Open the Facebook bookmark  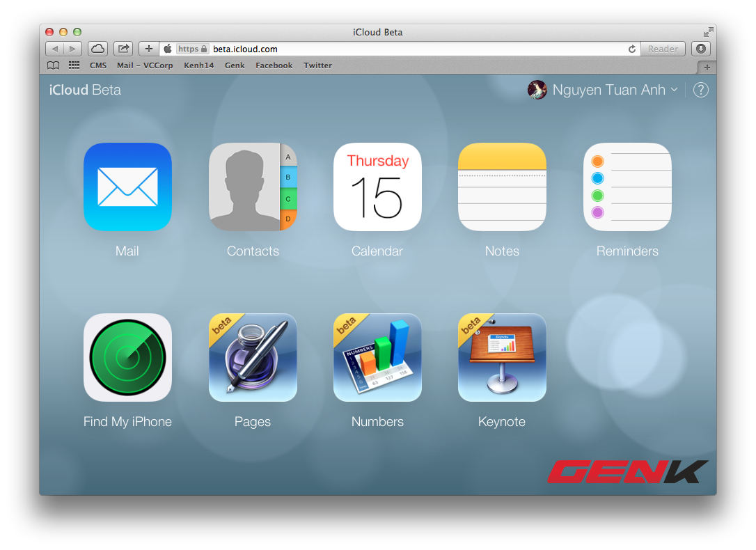tap(274, 65)
